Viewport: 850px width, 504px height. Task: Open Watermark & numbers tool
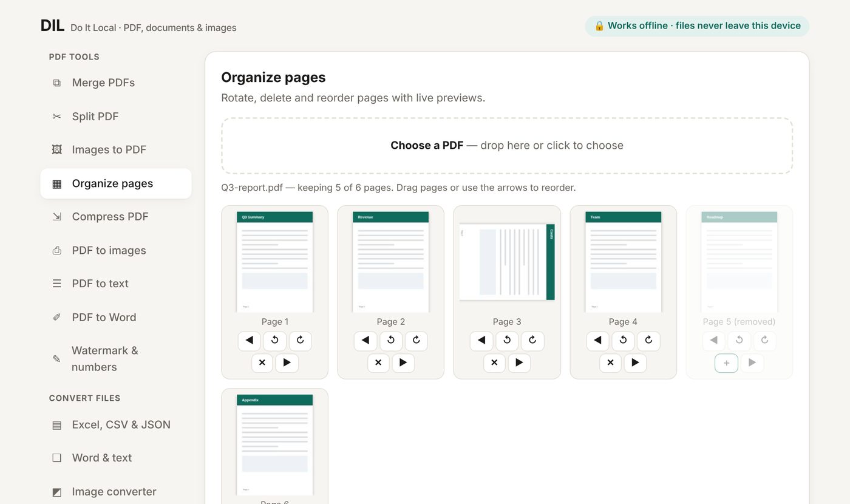point(116,359)
